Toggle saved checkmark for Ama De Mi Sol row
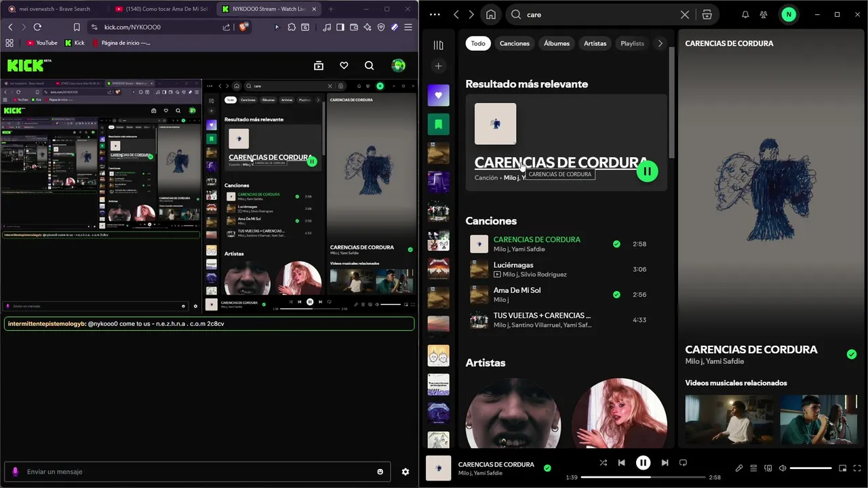The height and width of the screenshot is (488, 868). (x=616, y=295)
